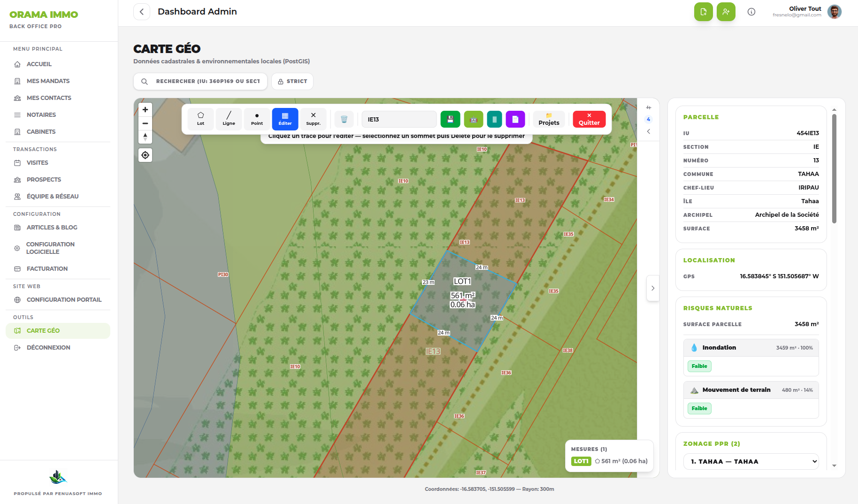Click the teal columns icon button
Screen dimensions: 858x504
click(x=495, y=119)
